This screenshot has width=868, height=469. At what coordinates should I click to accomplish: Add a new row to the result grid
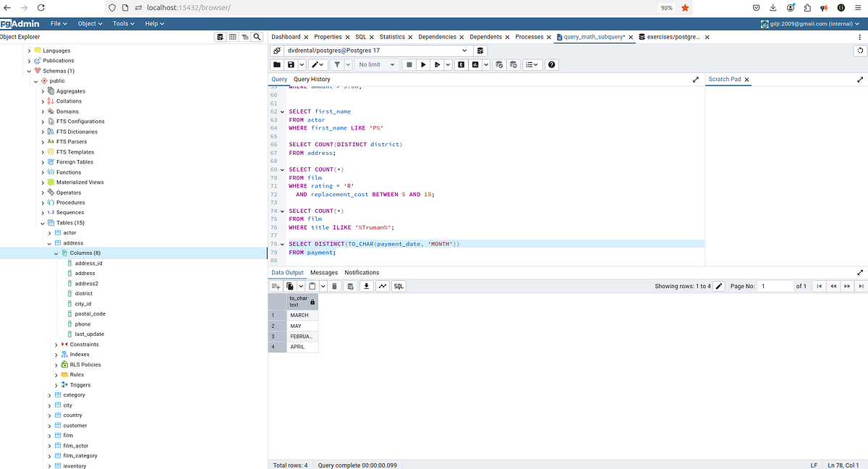276,286
